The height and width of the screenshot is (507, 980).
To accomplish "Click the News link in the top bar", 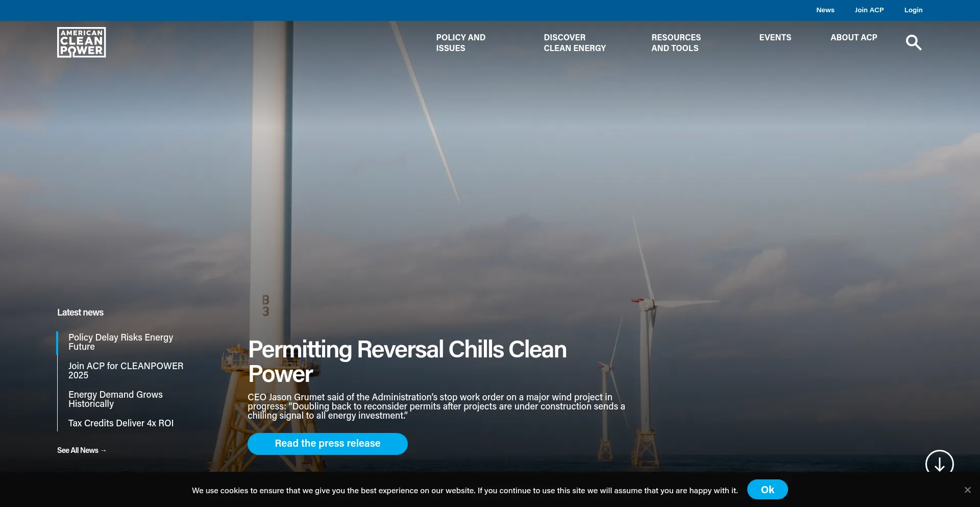I will [825, 10].
